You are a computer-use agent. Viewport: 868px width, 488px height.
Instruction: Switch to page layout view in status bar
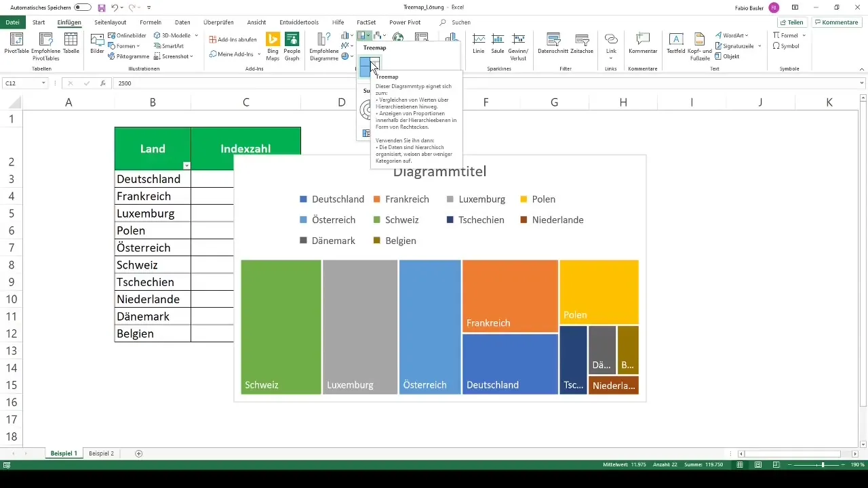[x=757, y=465]
